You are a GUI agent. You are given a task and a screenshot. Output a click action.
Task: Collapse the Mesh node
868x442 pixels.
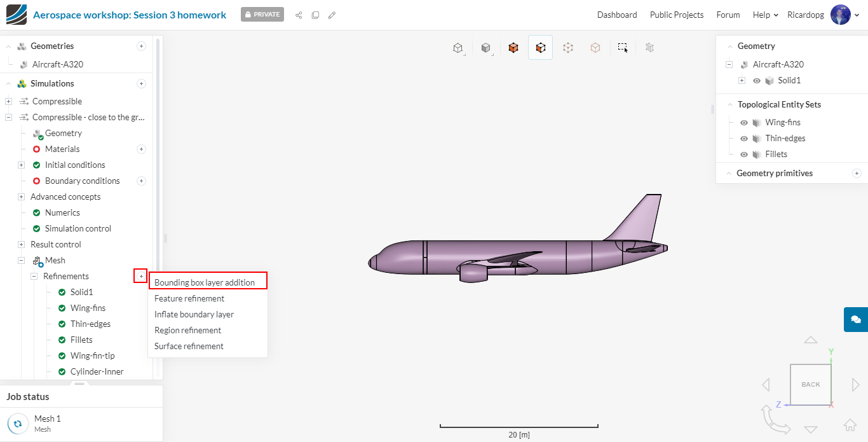click(x=21, y=260)
